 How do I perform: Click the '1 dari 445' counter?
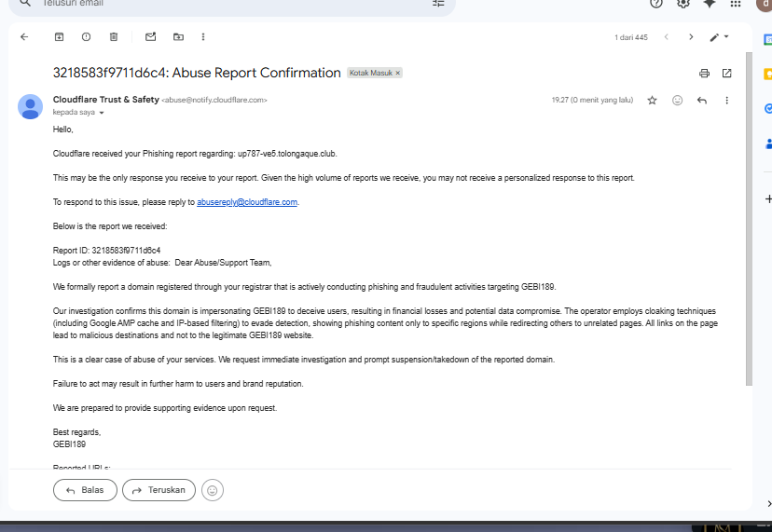[x=631, y=37]
